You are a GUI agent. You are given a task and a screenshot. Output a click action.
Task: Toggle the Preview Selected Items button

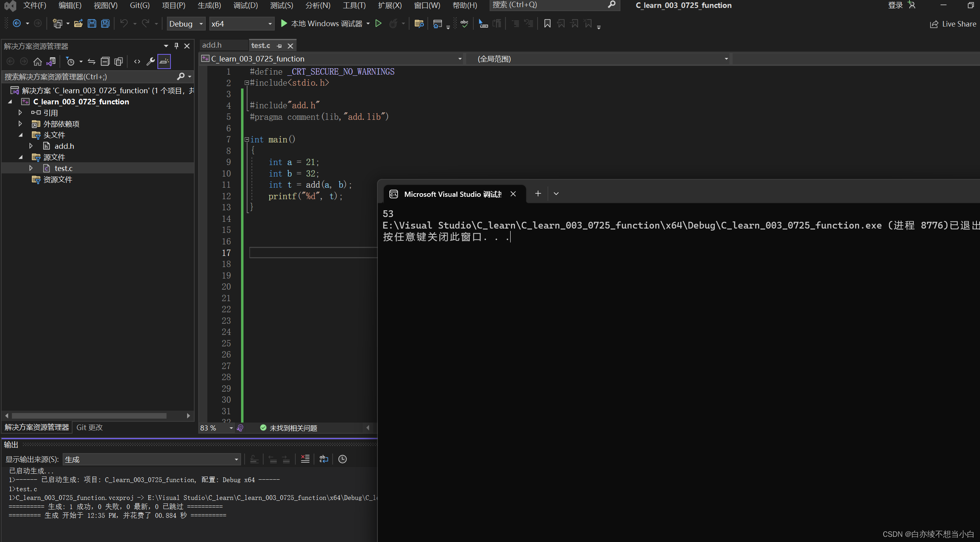click(164, 62)
